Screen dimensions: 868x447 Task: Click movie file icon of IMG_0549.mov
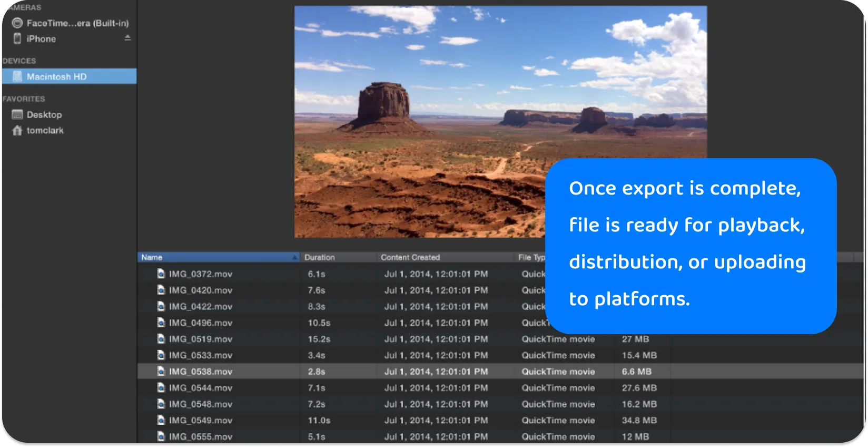pos(161,420)
